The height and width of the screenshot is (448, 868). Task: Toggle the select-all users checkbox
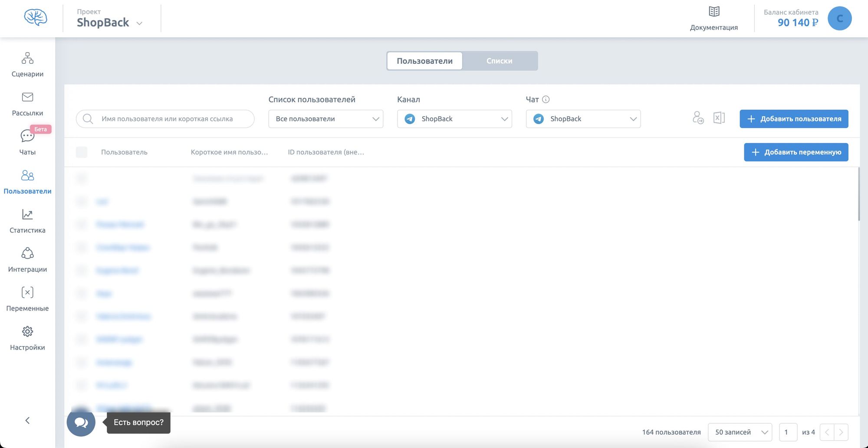coord(82,152)
